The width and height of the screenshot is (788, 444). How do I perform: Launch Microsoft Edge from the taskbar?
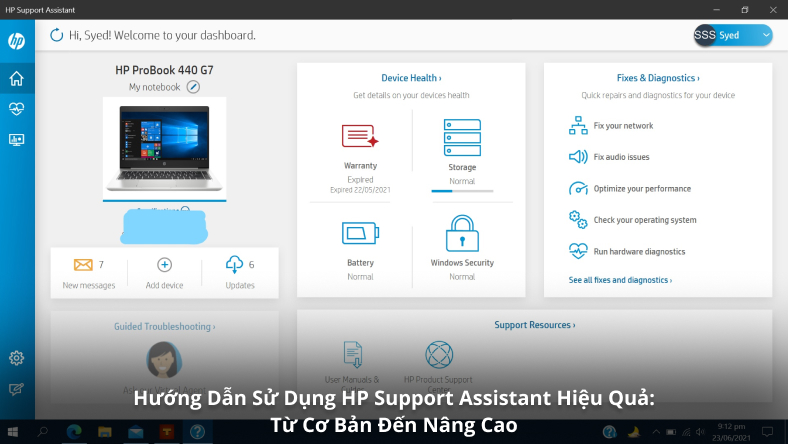74,432
